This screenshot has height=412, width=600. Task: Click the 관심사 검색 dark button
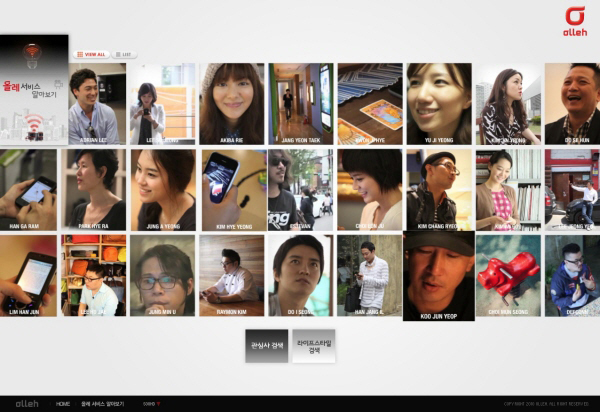coord(267,346)
